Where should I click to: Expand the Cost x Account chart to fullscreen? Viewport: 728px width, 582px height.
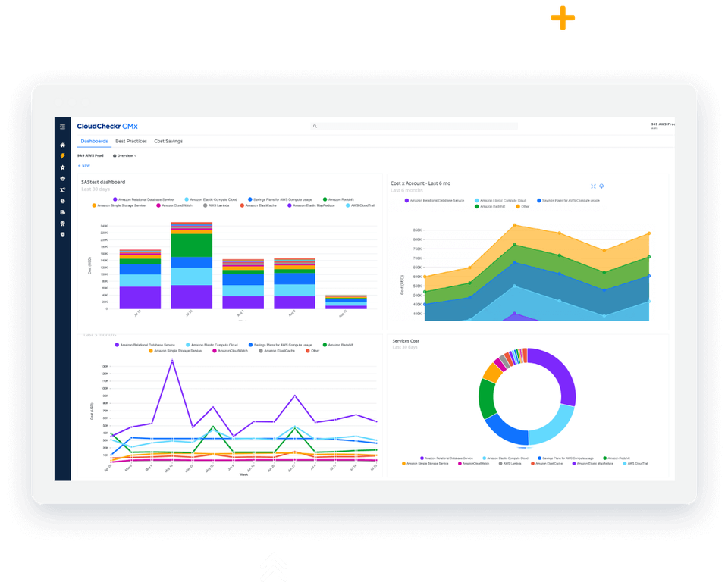click(x=593, y=186)
